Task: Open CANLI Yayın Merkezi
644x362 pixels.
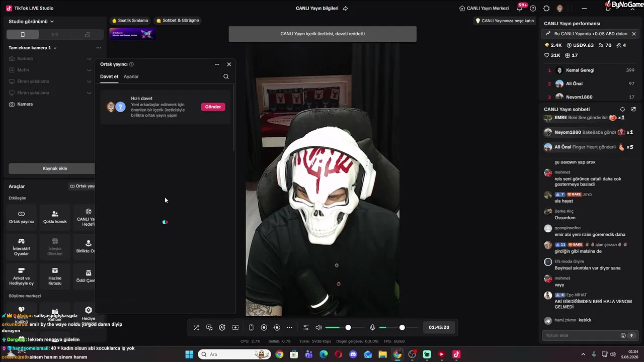Action: coord(484,8)
